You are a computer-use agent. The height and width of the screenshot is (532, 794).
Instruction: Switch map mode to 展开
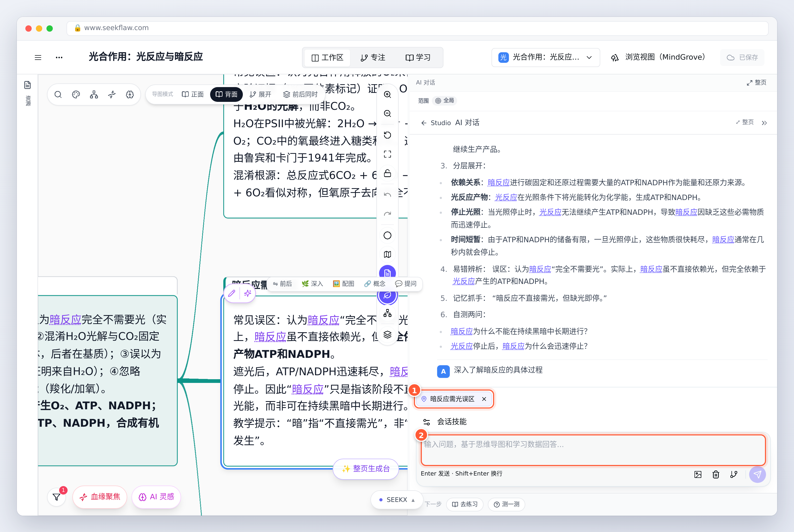(260, 94)
